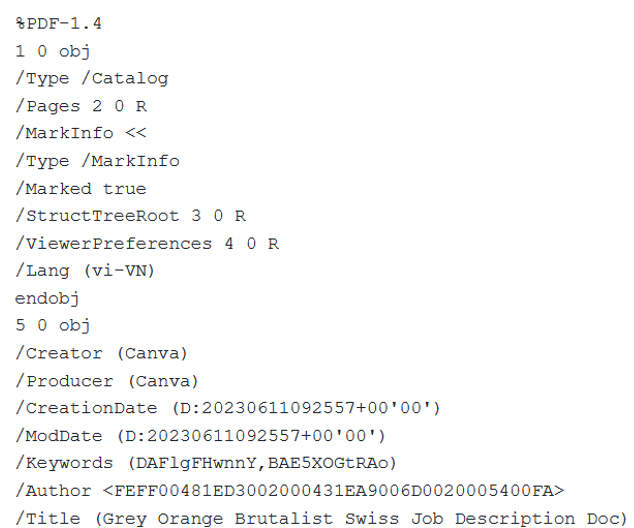Image resolution: width=634 pixels, height=528 pixels.
Task: Click the /CreationDate timestamp value
Action: tap(300, 408)
